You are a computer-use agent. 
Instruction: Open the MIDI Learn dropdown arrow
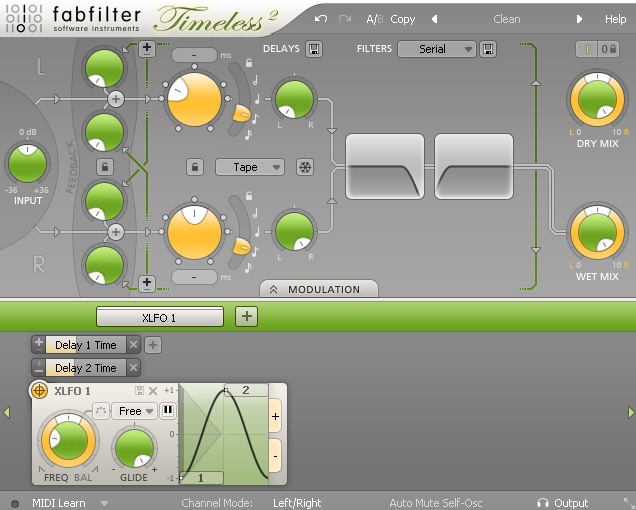tap(104, 504)
